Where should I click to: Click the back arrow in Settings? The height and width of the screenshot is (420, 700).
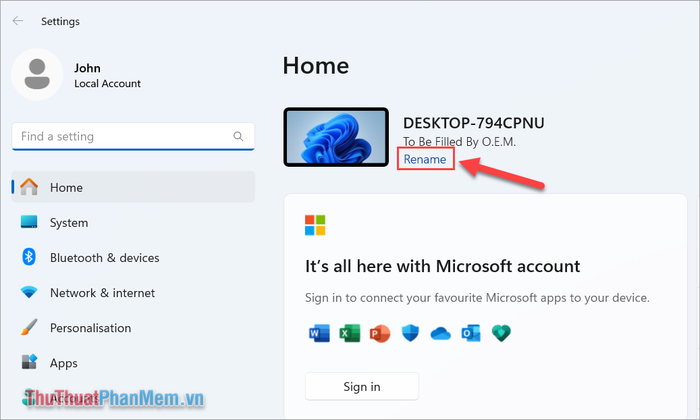pyautogui.click(x=18, y=21)
